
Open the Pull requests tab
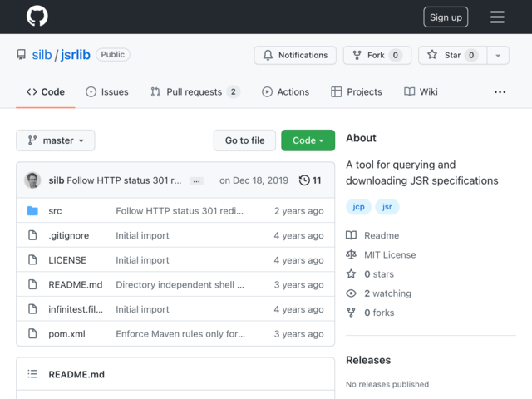click(195, 92)
